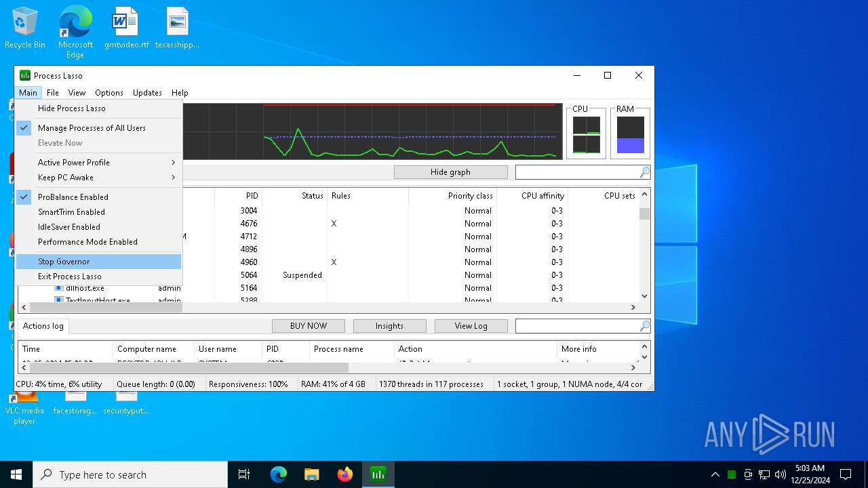Click the taskbar clock showing 5:03 AM

810,474
